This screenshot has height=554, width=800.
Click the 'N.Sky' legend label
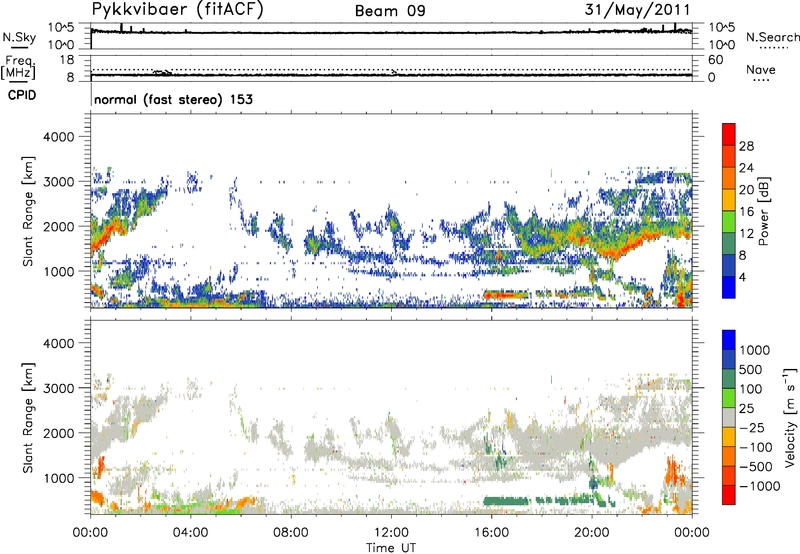point(19,37)
